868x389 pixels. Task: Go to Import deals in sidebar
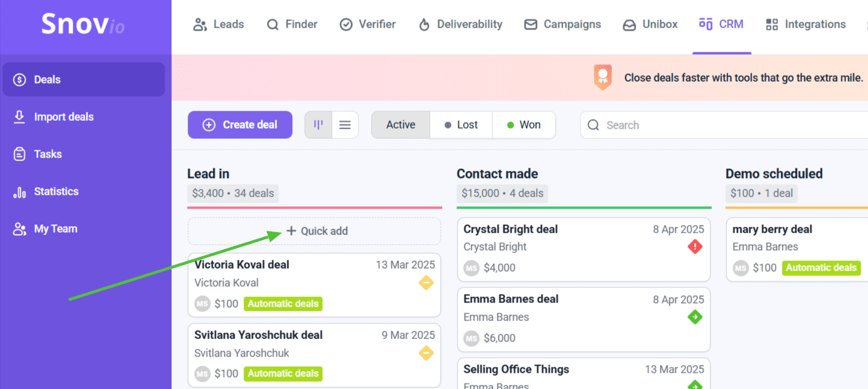(x=64, y=117)
